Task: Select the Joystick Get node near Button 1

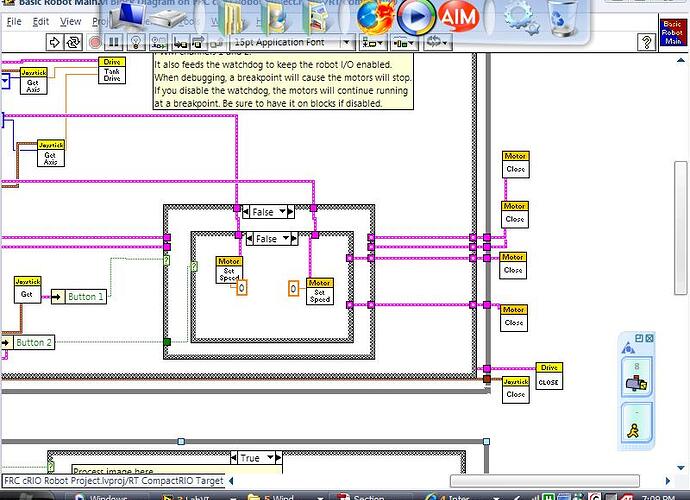Action: click(27, 290)
